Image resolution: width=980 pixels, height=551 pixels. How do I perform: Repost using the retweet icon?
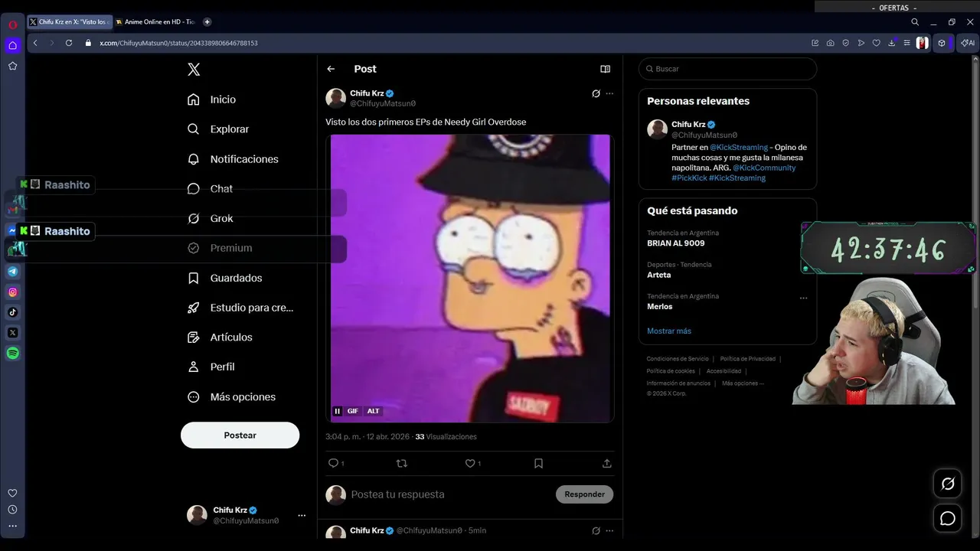coord(401,463)
